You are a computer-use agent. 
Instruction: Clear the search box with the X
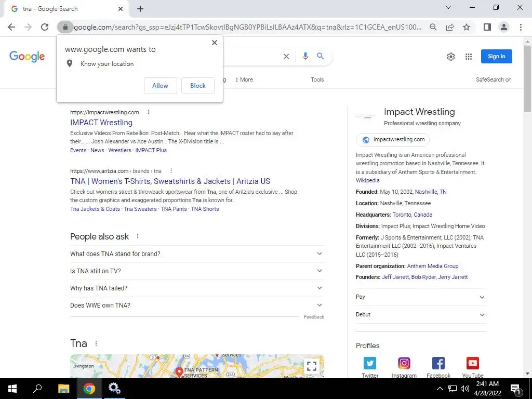click(x=286, y=56)
